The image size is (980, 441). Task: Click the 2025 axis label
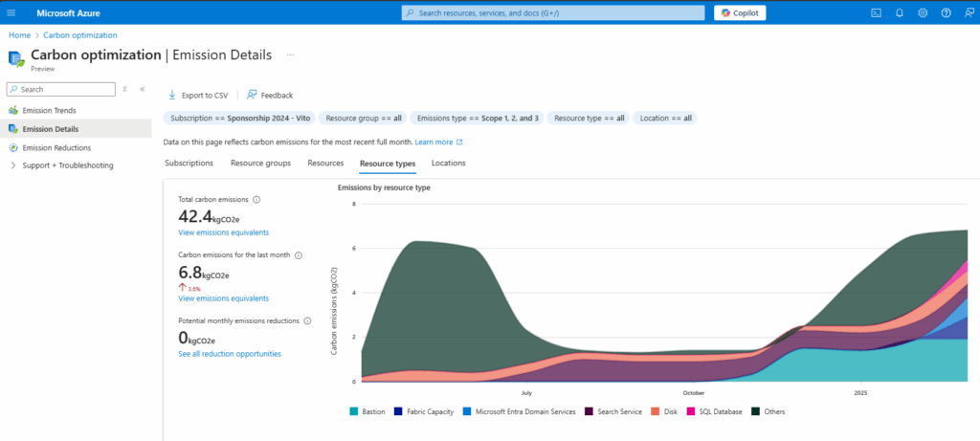(x=860, y=393)
